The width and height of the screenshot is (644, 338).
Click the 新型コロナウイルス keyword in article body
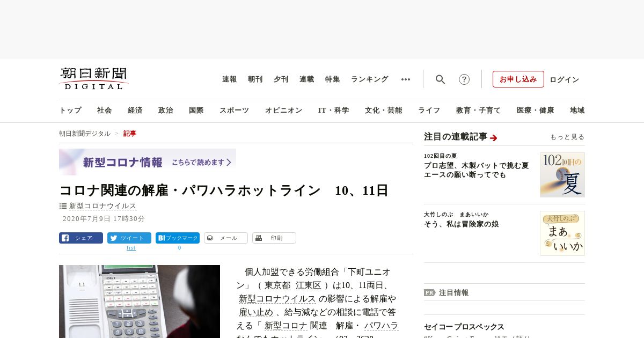(277, 299)
